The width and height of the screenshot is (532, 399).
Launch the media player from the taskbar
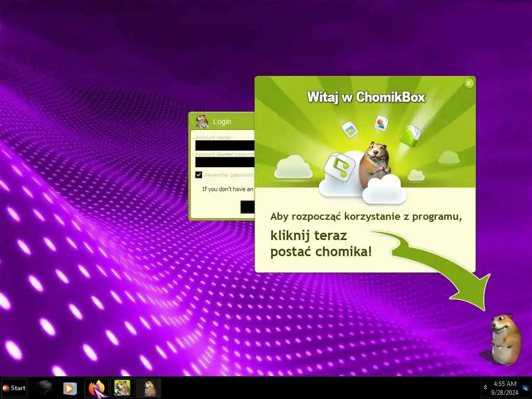pyautogui.click(x=70, y=388)
